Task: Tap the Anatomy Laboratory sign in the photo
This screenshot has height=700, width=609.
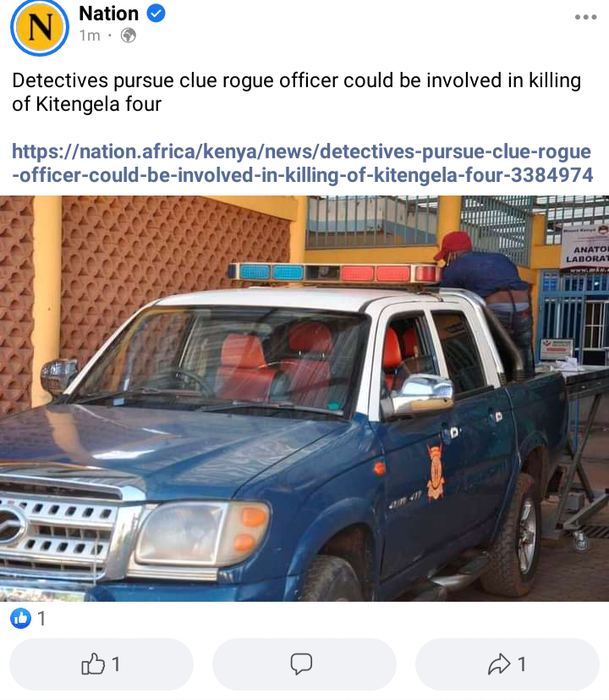Action: 585,248
